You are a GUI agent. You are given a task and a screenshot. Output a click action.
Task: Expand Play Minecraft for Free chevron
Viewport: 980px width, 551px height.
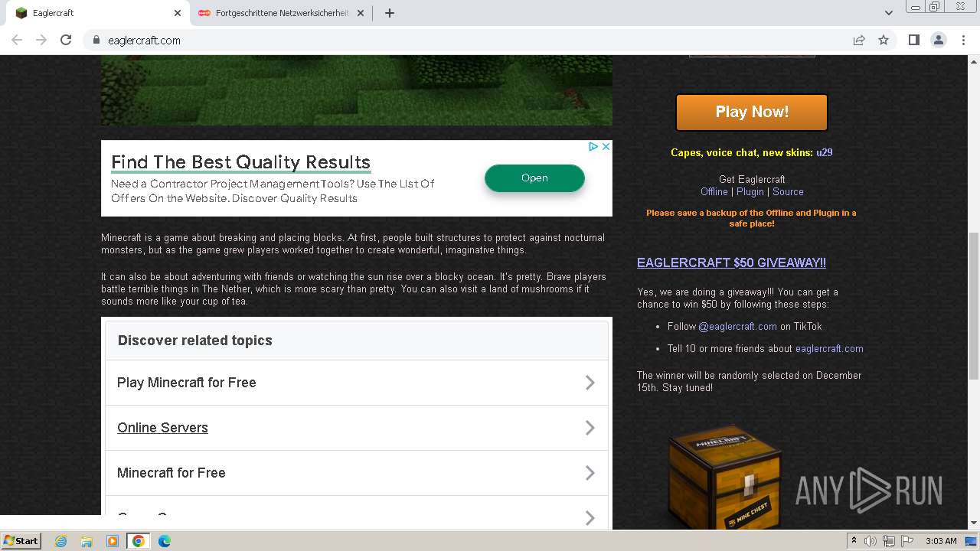click(x=590, y=383)
